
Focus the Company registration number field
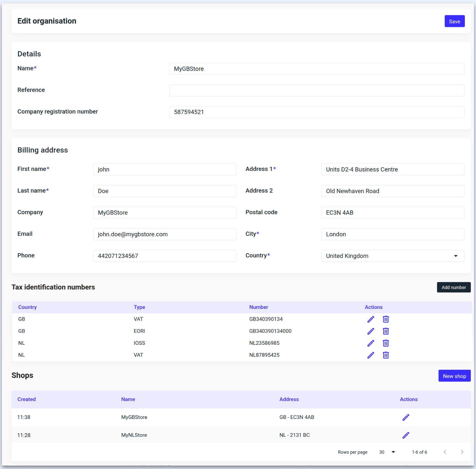click(317, 112)
